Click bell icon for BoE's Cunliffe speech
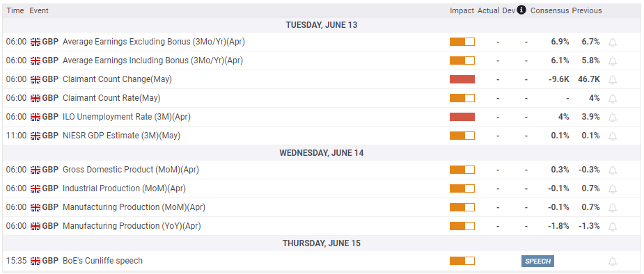Screen dimensions: 644x274 tap(613, 261)
